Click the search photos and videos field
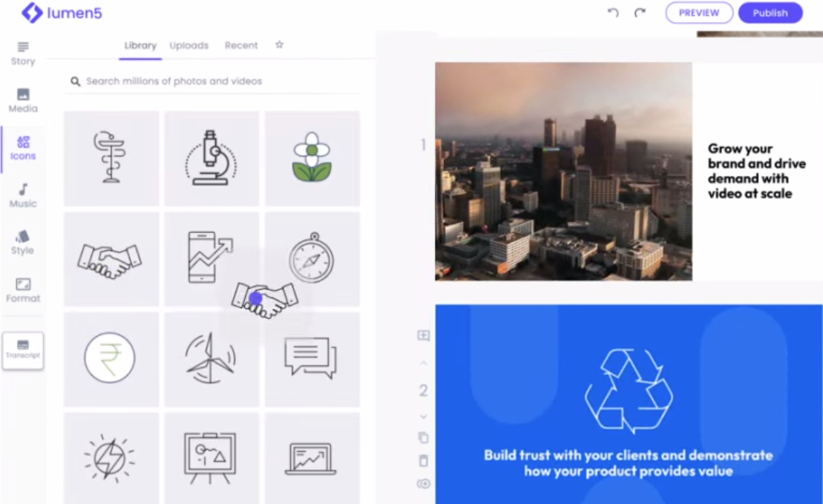The width and height of the screenshot is (823, 504). point(215,81)
